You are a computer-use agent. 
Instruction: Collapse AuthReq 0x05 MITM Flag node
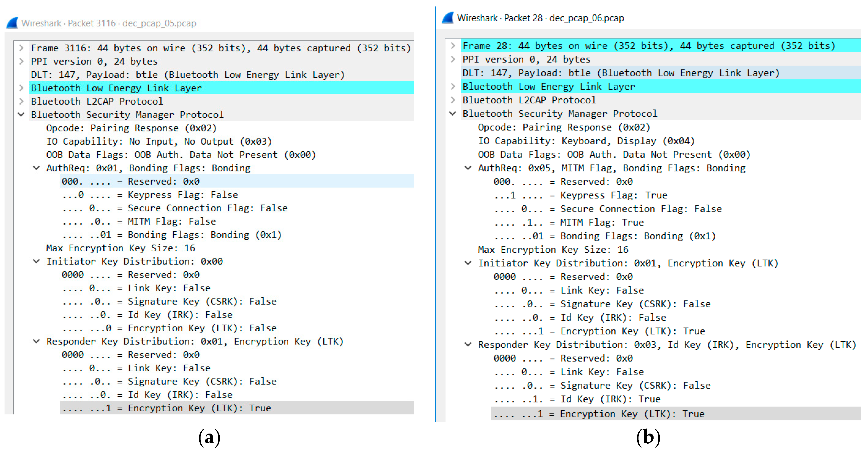point(468,168)
